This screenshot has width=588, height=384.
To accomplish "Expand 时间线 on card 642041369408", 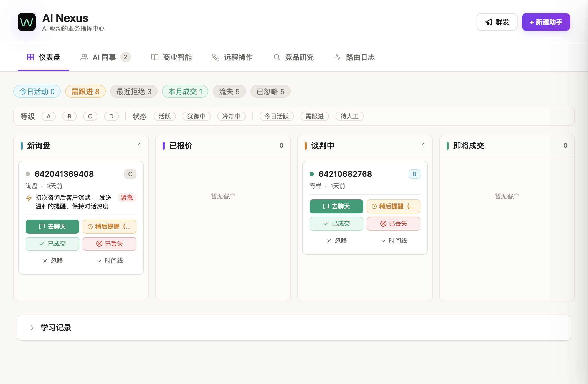I will (110, 261).
